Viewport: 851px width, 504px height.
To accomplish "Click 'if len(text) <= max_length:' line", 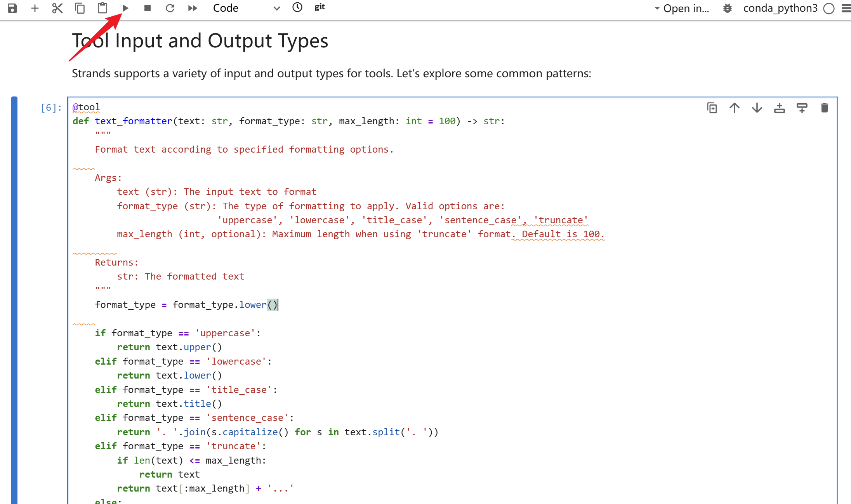I will pyautogui.click(x=191, y=461).
